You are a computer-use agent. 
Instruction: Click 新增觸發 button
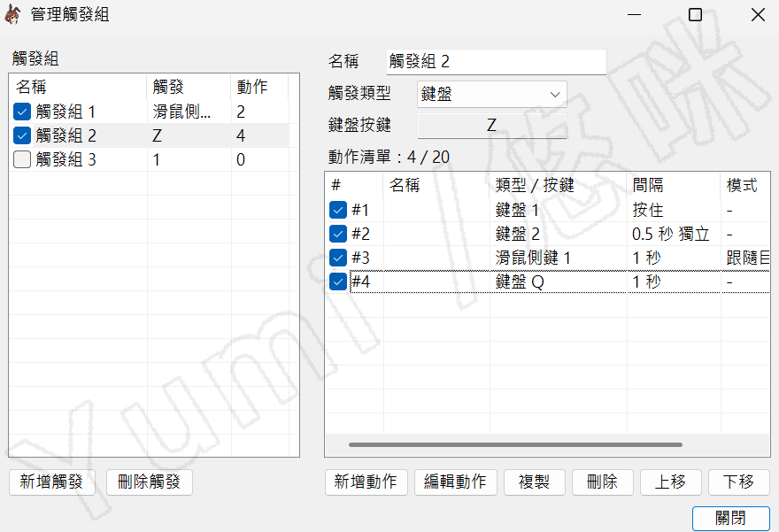click(51, 482)
